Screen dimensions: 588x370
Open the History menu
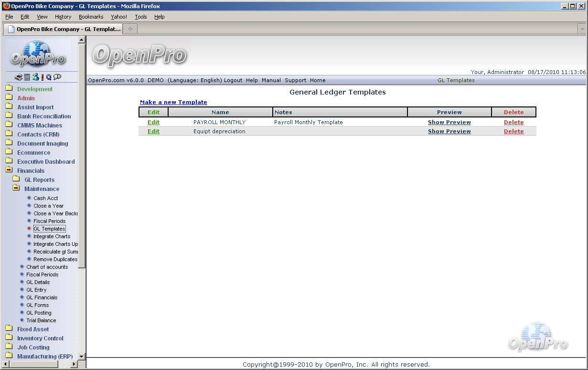tap(63, 17)
